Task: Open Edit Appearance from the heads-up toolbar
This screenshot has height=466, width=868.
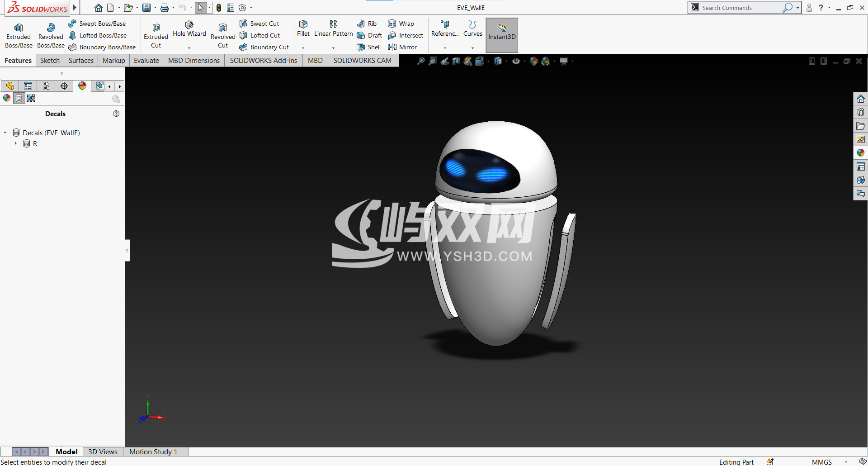Action: pyautogui.click(x=534, y=61)
